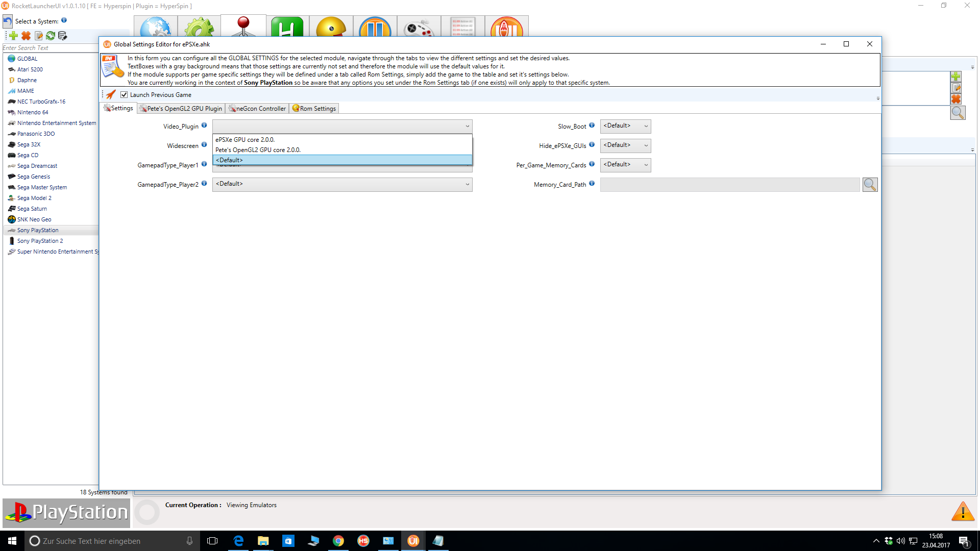This screenshot has width=980, height=551.
Task: Click the info icon beside Select a System
Action: [x=64, y=20]
